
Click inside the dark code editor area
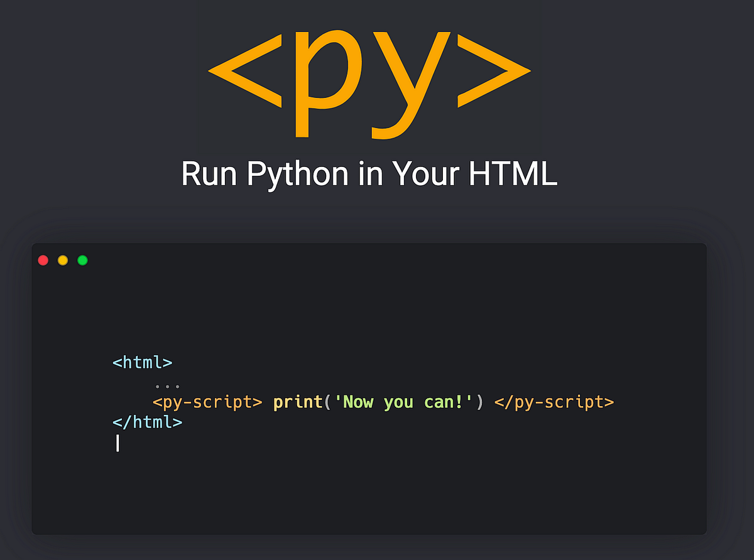(377, 490)
